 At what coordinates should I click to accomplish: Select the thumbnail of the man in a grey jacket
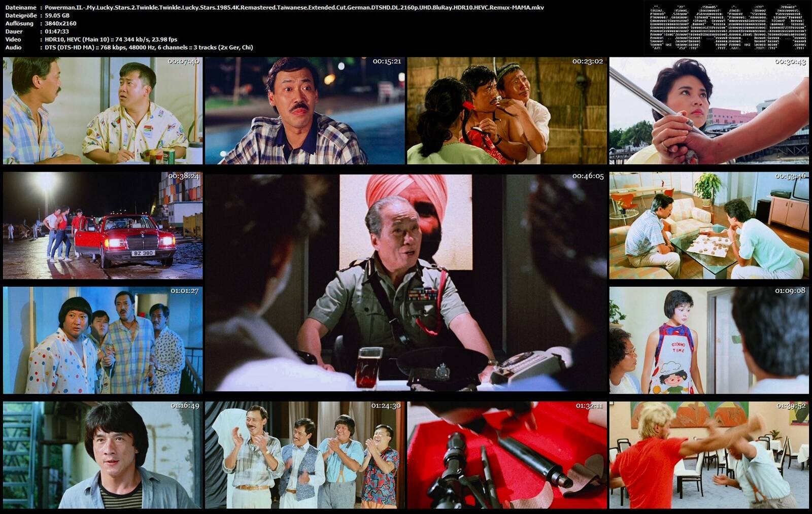tap(103, 455)
